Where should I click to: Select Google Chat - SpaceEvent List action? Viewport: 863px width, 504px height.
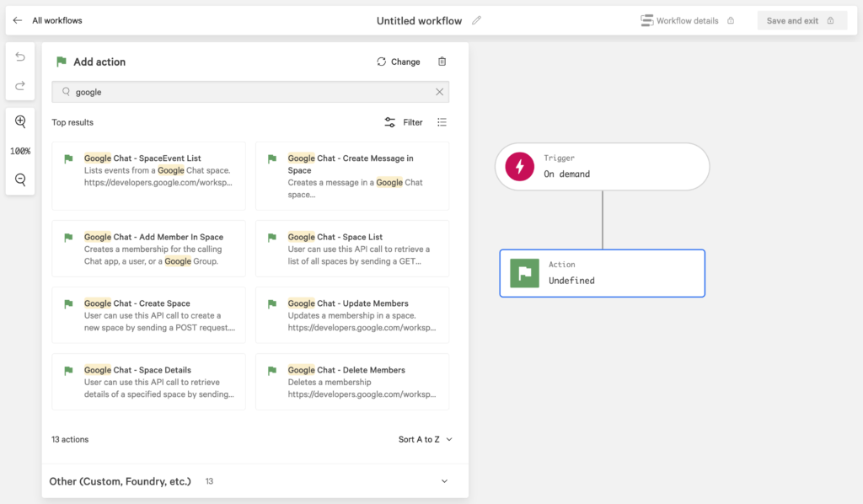tap(148, 175)
